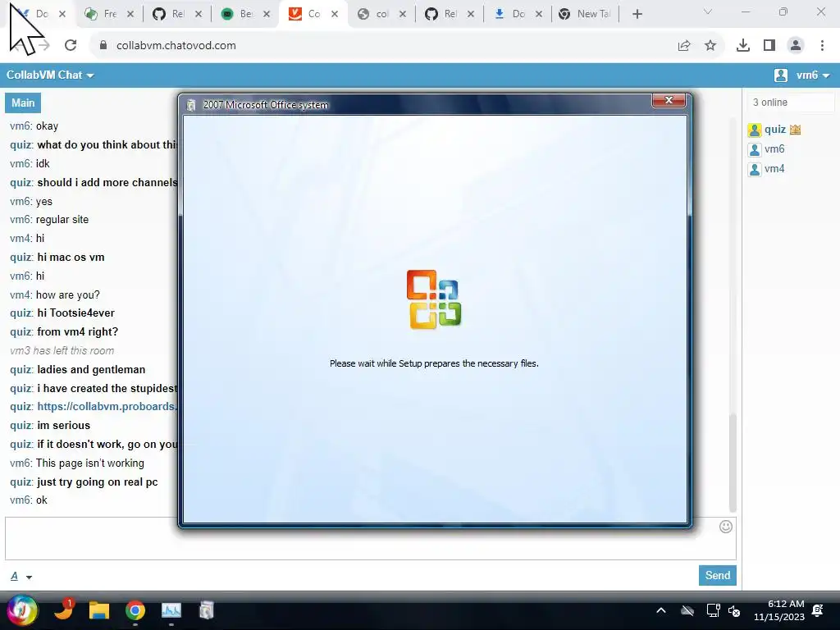Toggle the Chrome side panel icon
840x630 pixels.
pyautogui.click(x=769, y=46)
